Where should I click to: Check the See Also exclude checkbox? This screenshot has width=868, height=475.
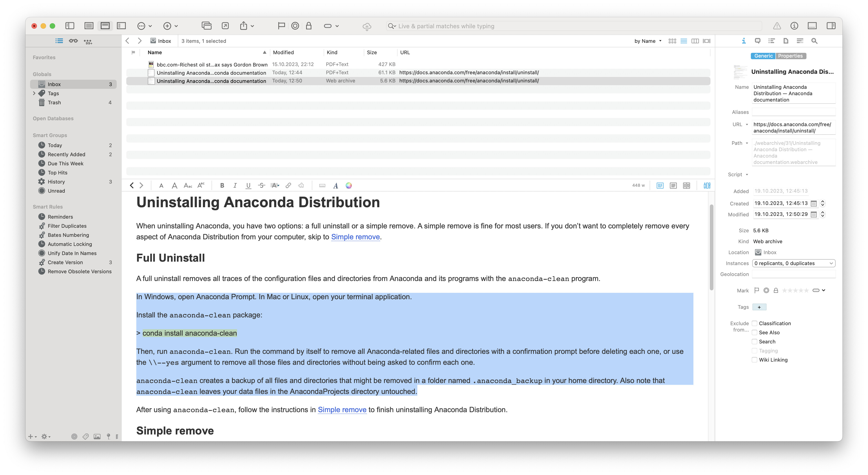[x=754, y=332]
